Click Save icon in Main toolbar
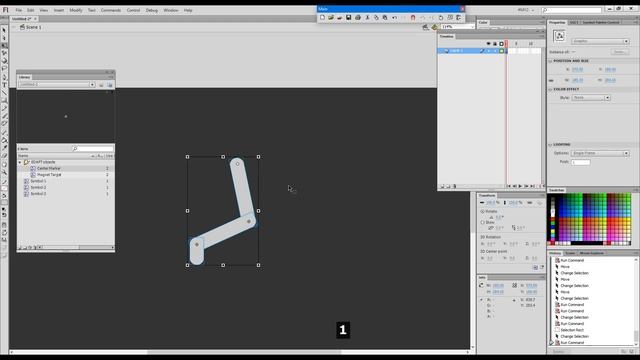This screenshot has height=360, width=640. click(x=349, y=18)
